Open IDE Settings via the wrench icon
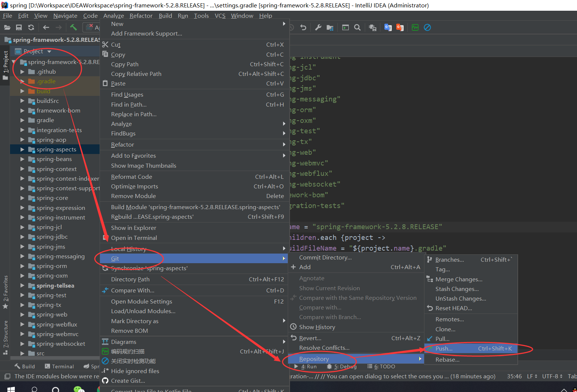The height and width of the screenshot is (392, 577). tap(318, 27)
